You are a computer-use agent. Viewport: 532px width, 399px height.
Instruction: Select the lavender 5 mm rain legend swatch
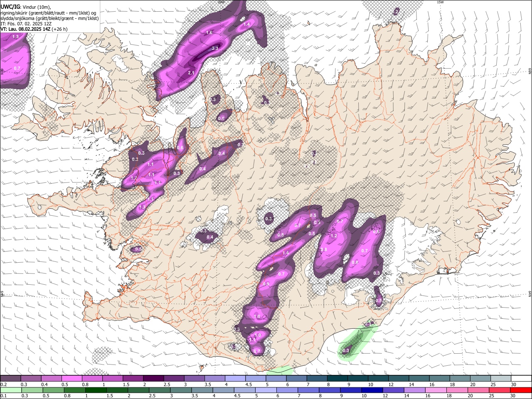point(266,390)
